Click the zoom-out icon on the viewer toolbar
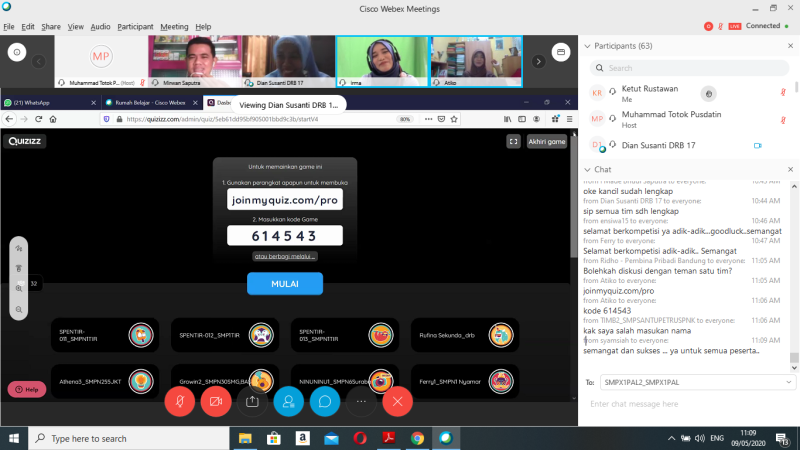Screen dimensions: 800x450 pyautogui.click(x=19, y=310)
